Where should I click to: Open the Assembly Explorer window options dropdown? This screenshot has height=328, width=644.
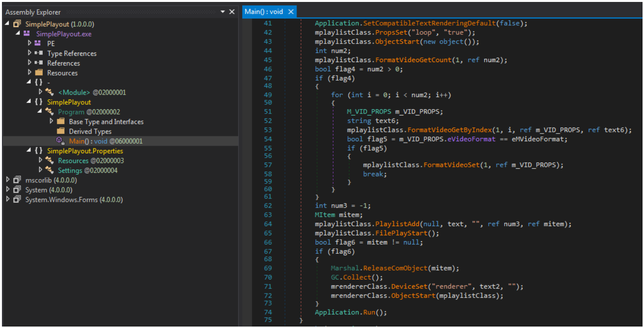223,12
